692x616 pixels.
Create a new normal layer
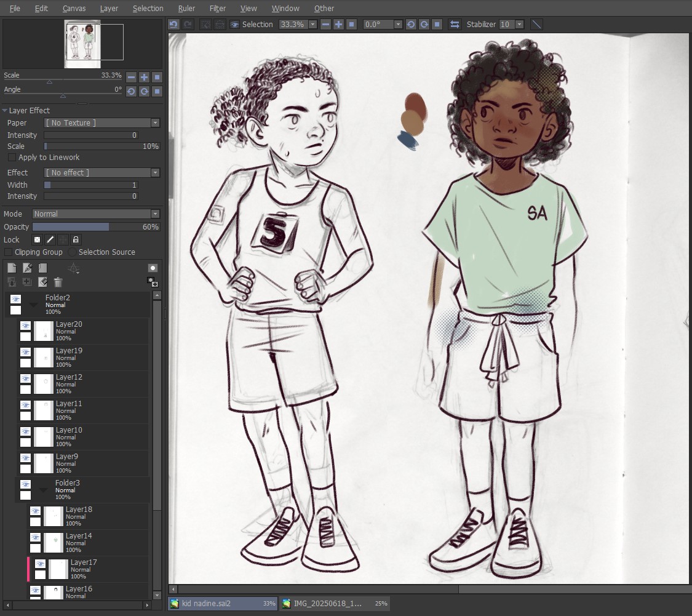[12, 268]
